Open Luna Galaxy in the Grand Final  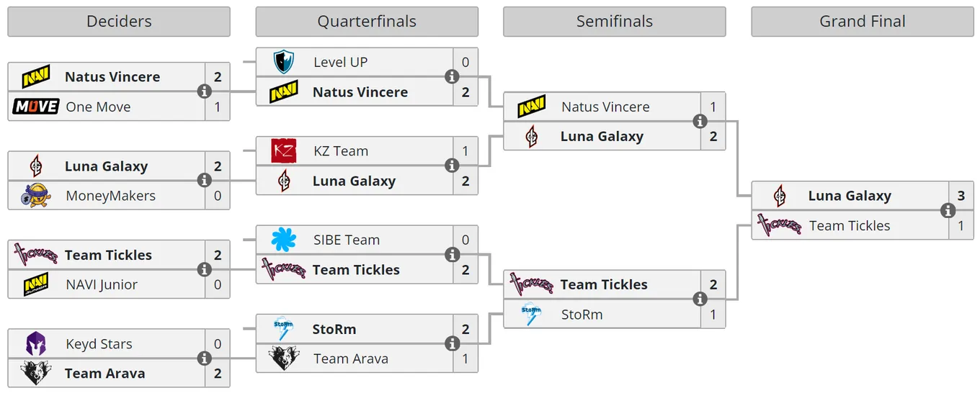[850, 196]
